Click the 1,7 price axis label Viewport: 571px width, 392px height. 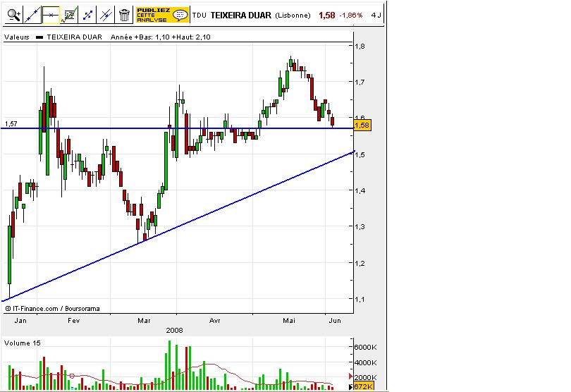point(360,82)
